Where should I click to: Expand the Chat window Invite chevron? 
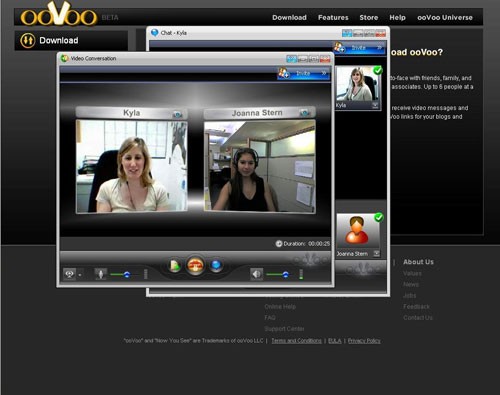click(x=379, y=48)
